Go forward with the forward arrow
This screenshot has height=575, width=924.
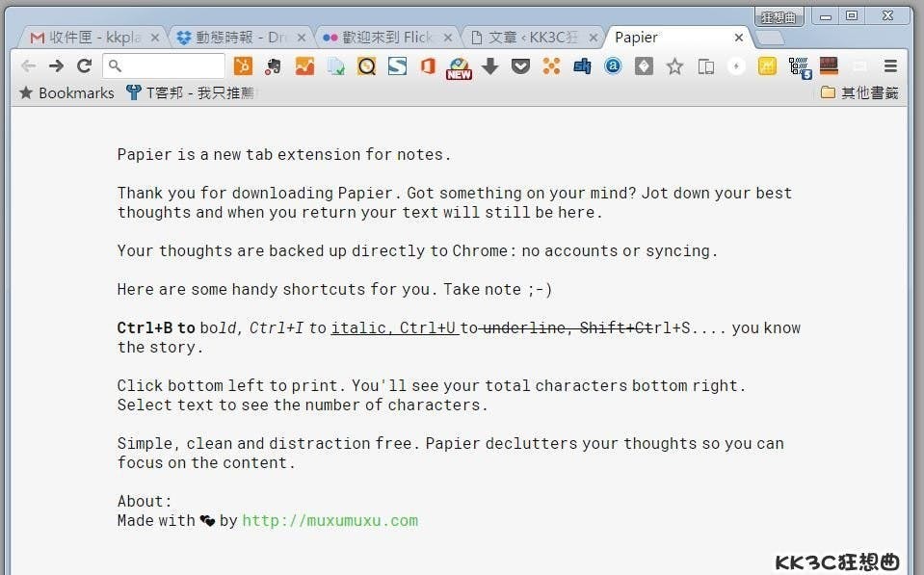pos(57,66)
